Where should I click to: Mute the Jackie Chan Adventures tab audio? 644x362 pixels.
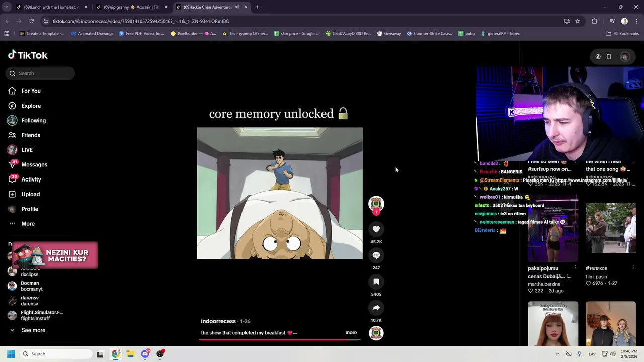click(x=237, y=7)
